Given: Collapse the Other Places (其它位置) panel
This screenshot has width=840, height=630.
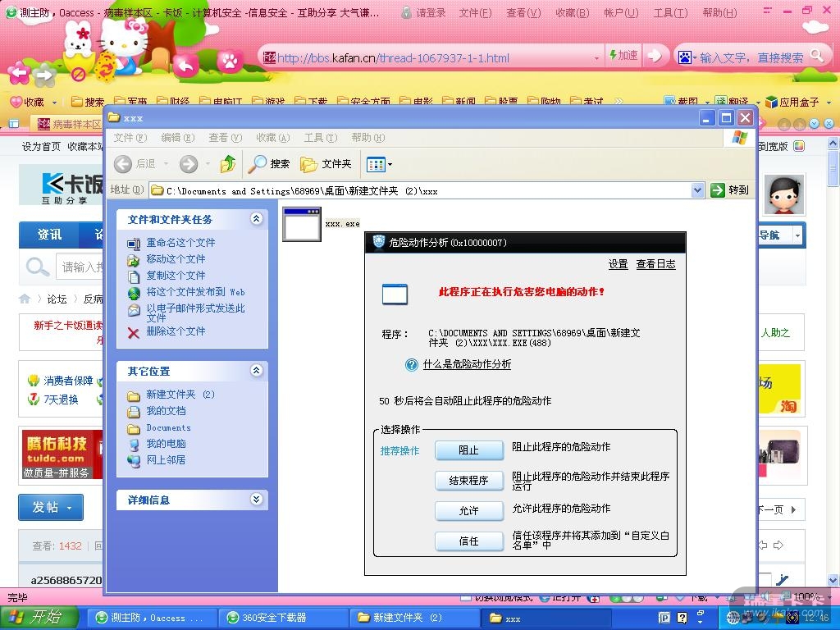Looking at the screenshot, I should 257,370.
